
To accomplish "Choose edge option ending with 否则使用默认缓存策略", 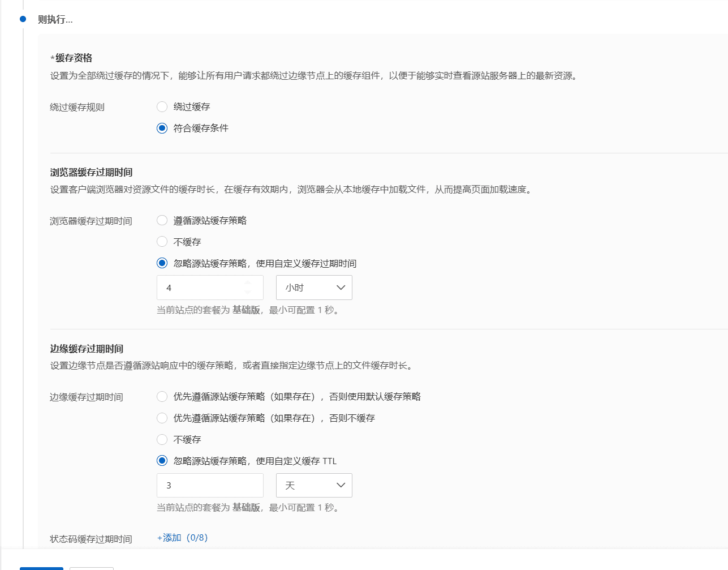I will tap(162, 396).
